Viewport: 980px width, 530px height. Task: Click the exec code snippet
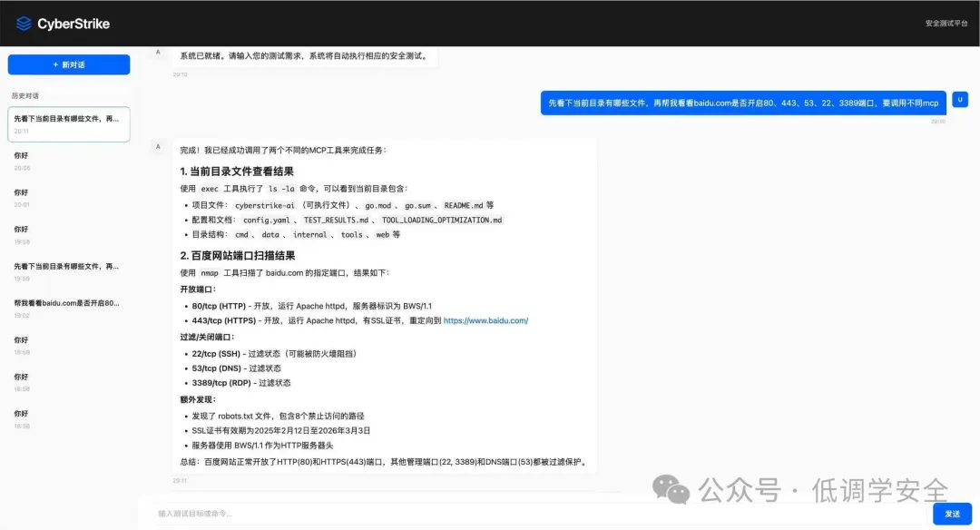[x=210, y=189]
